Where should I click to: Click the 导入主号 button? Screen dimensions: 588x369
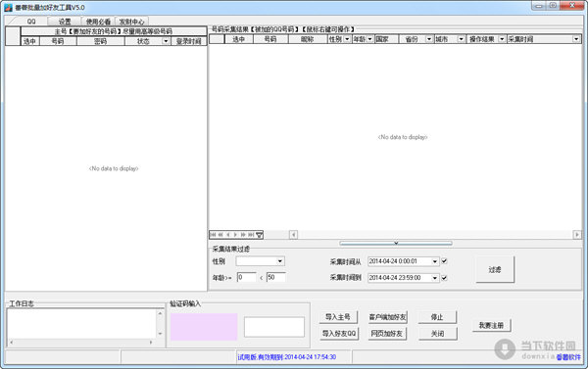click(x=338, y=317)
